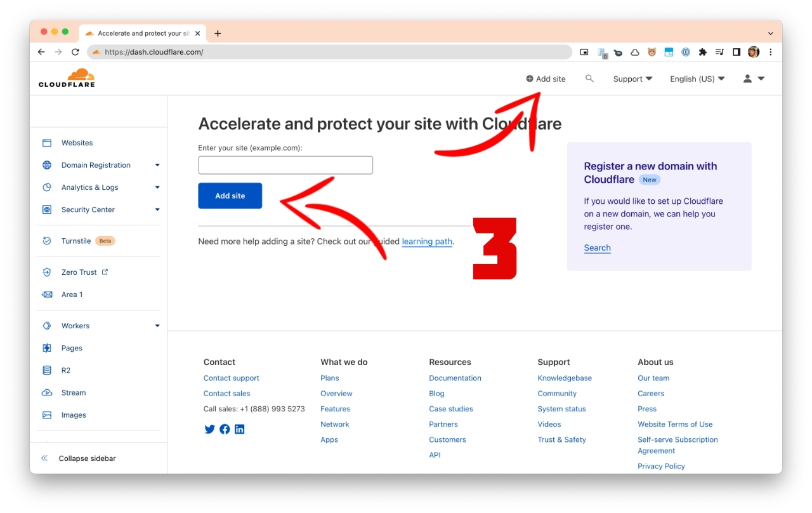
Task: Open the guided learning path link
Action: click(x=427, y=241)
